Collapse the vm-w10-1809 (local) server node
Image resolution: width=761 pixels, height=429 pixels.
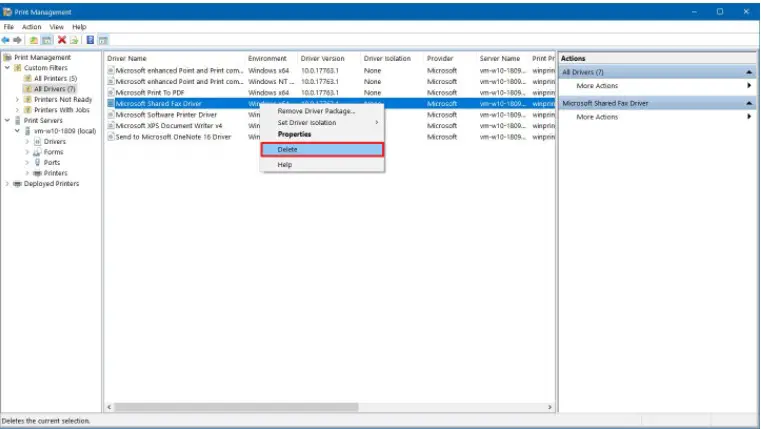(x=17, y=131)
